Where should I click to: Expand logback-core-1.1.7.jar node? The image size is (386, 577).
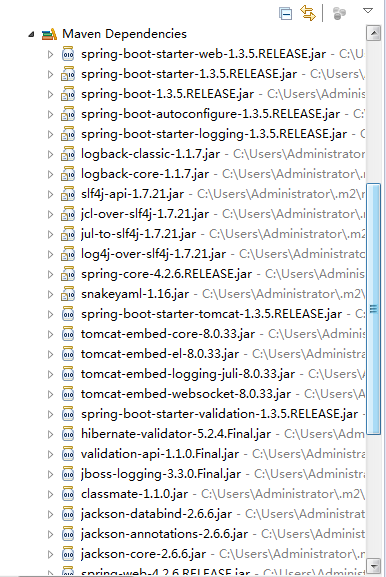(x=50, y=174)
